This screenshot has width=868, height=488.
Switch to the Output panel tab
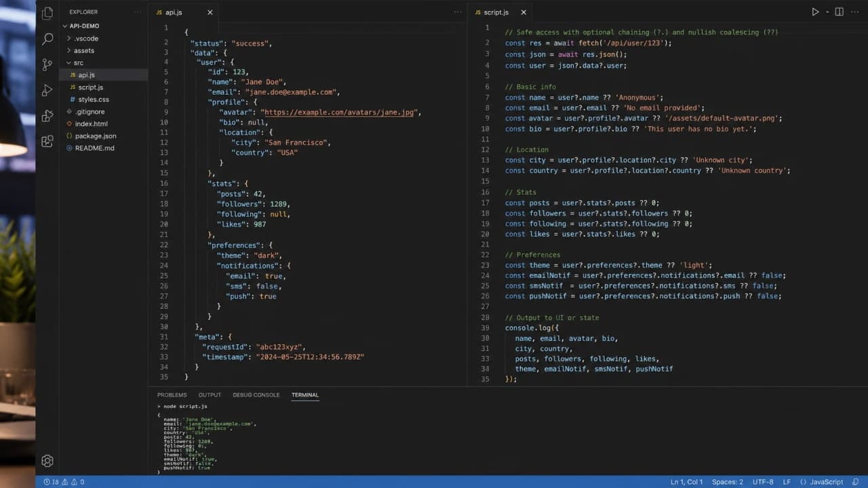coord(210,395)
